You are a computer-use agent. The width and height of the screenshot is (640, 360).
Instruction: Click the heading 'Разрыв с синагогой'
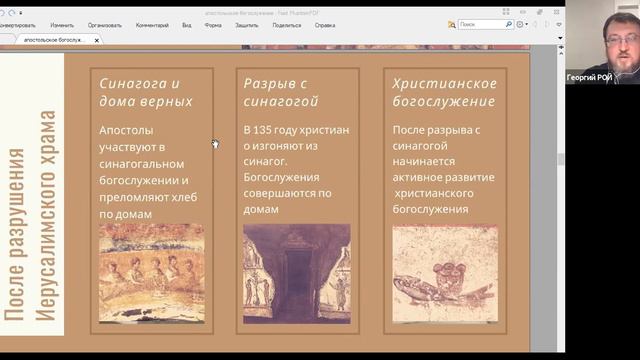pos(281,92)
